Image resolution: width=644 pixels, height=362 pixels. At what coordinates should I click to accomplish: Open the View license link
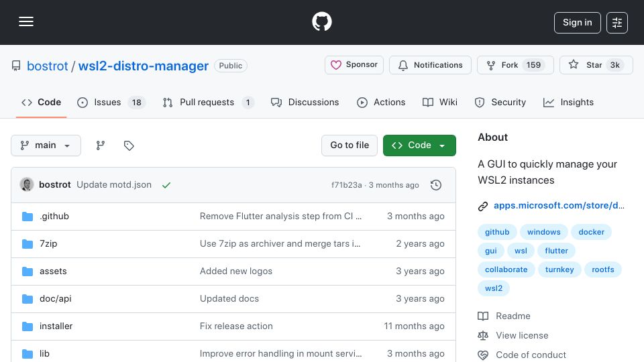(522, 335)
